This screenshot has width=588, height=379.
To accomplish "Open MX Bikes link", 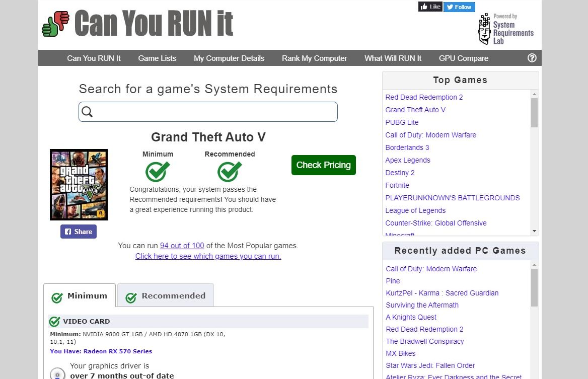I will click(401, 353).
